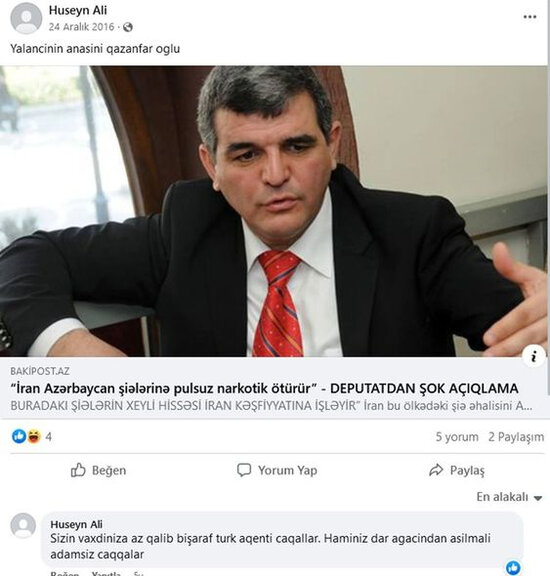
Task: View the blue like reaction icon
Action: tap(19, 436)
